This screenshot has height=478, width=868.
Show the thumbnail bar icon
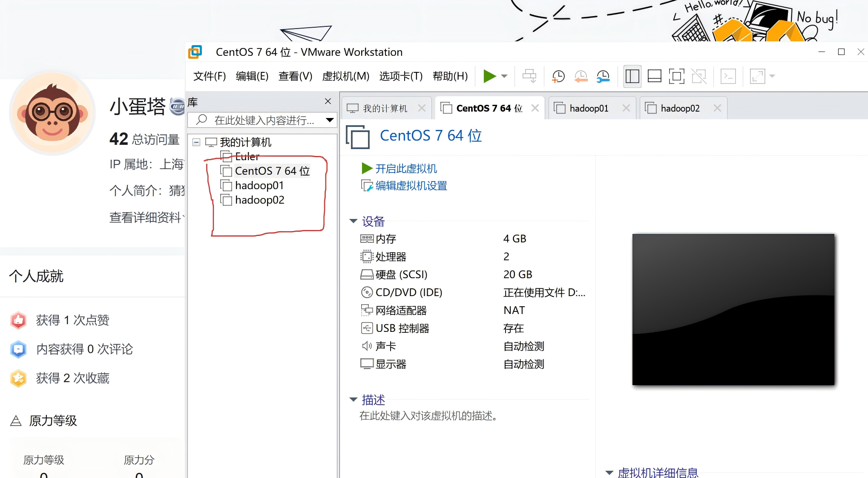[x=654, y=76]
